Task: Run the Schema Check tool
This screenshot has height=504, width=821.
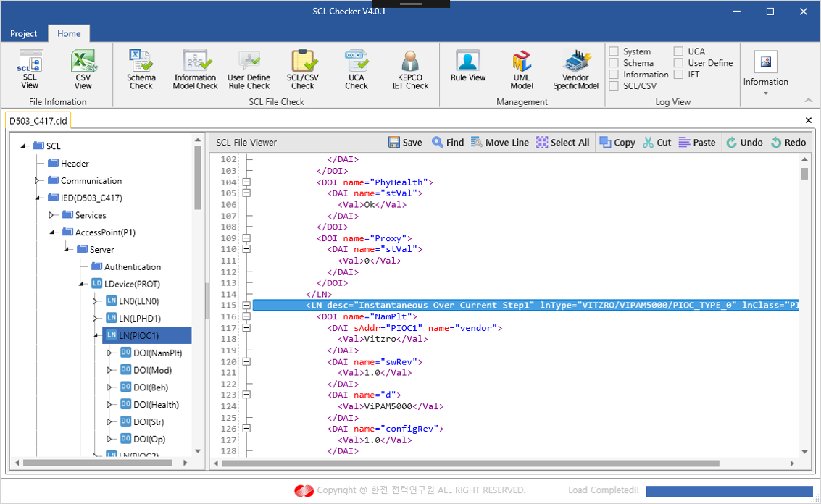Action: pyautogui.click(x=141, y=70)
